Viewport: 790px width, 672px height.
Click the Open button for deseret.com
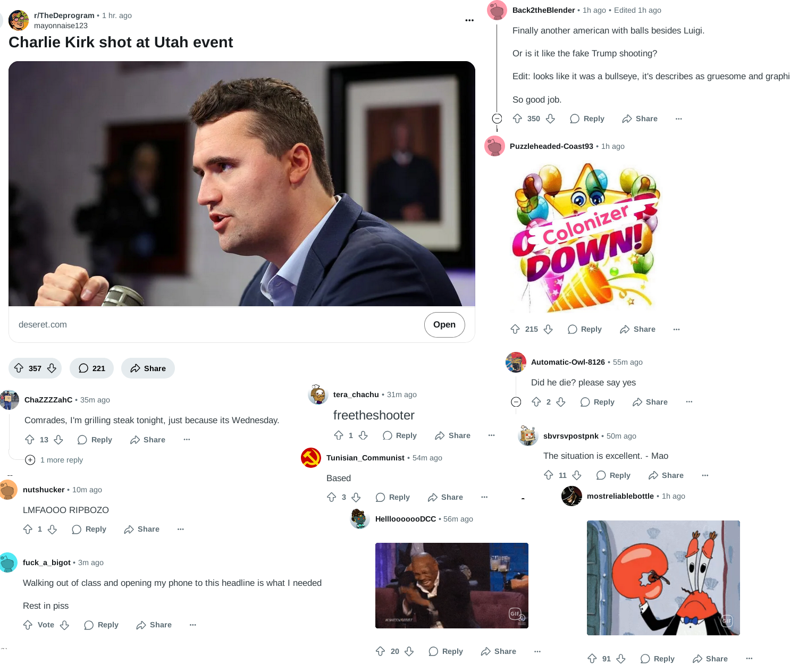(x=444, y=324)
